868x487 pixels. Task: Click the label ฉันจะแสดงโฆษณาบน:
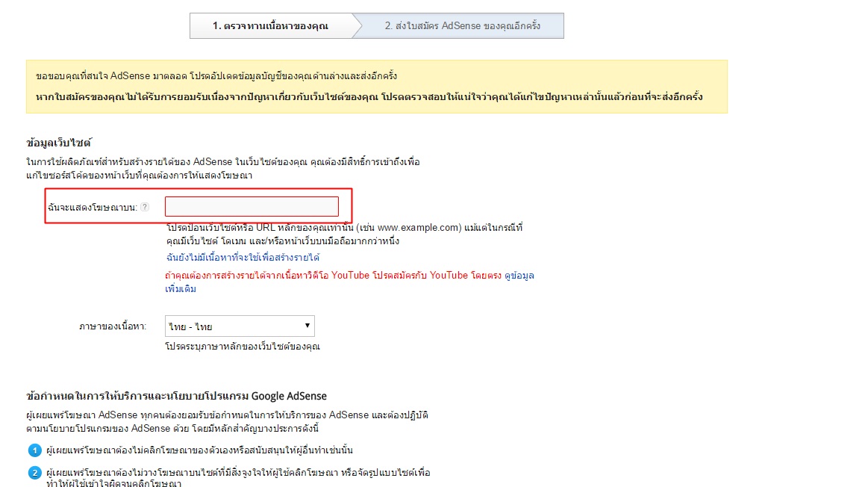click(92, 207)
